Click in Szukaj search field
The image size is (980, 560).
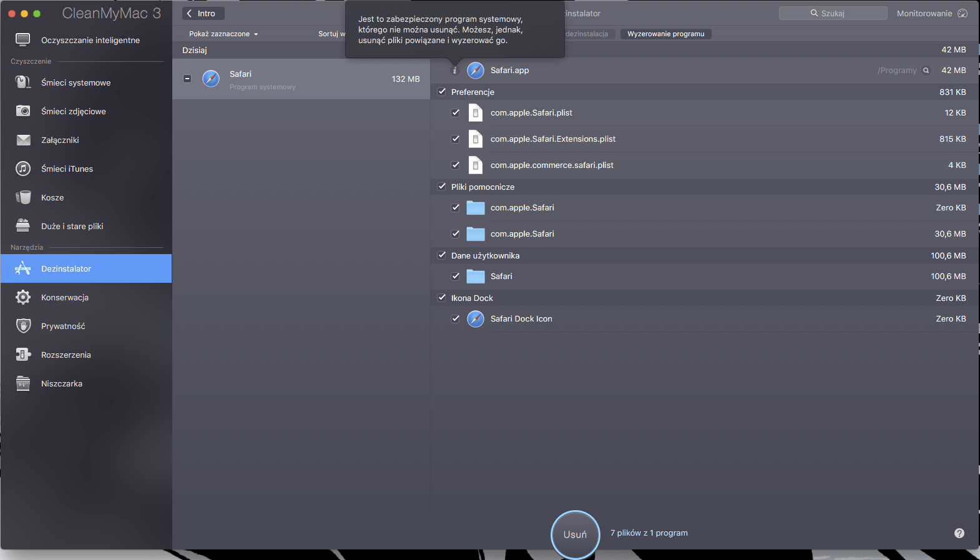[x=833, y=13]
